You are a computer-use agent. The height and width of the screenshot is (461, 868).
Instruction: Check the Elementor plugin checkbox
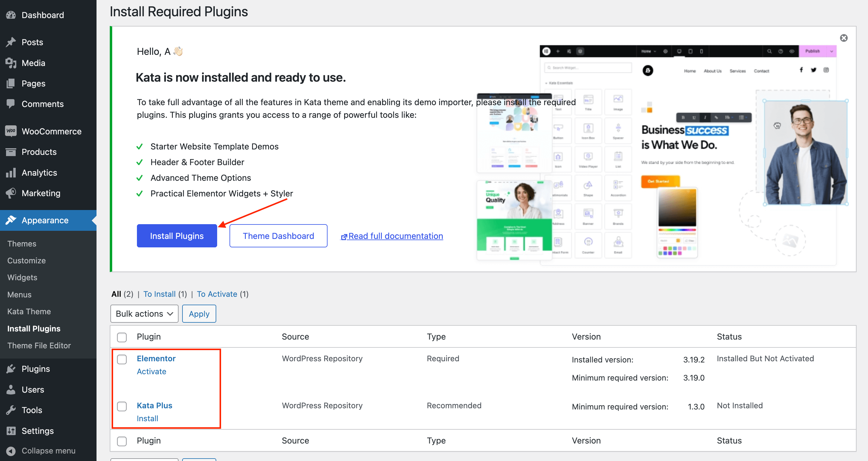pyautogui.click(x=122, y=359)
